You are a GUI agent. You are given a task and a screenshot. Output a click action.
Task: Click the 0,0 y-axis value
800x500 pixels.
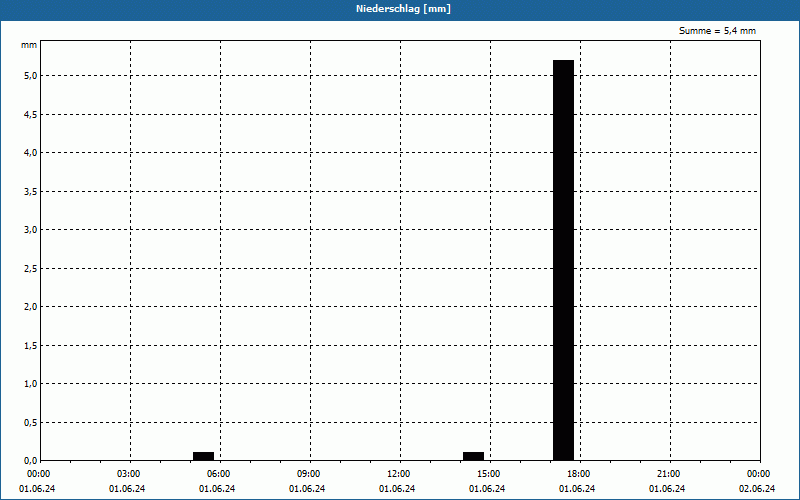pyautogui.click(x=31, y=461)
